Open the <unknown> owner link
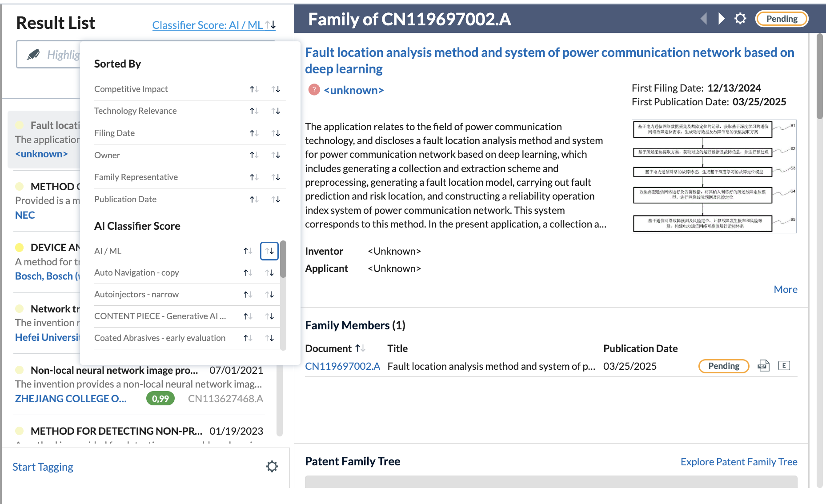Image resolution: width=826 pixels, height=504 pixels. pyautogui.click(x=353, y=90)
